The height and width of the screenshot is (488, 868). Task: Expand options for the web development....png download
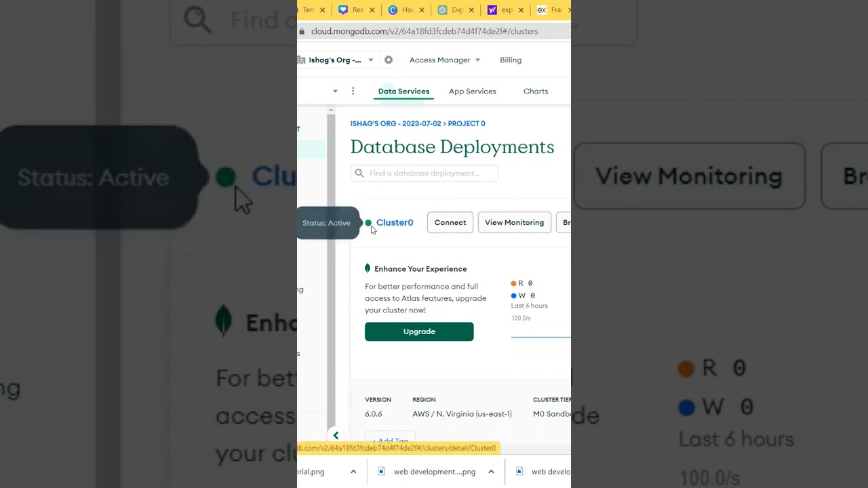point(491,472)
